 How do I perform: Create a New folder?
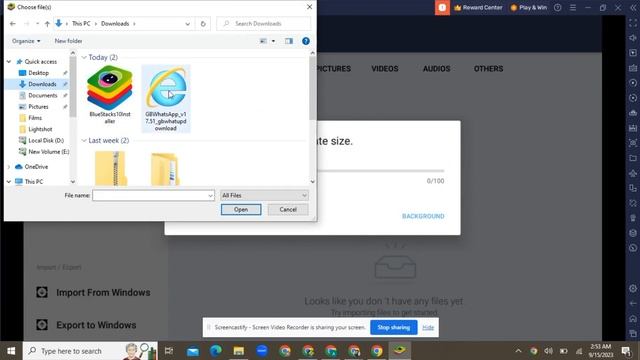(x=68, y=41)
